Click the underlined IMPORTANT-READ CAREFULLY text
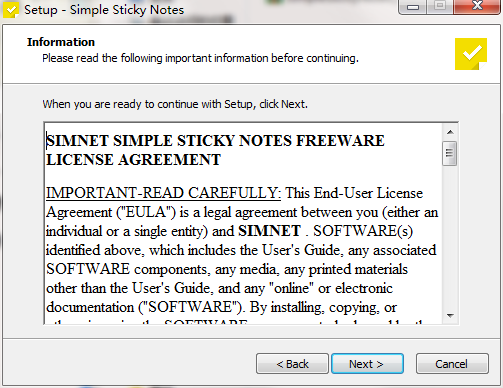 point(163,193)
